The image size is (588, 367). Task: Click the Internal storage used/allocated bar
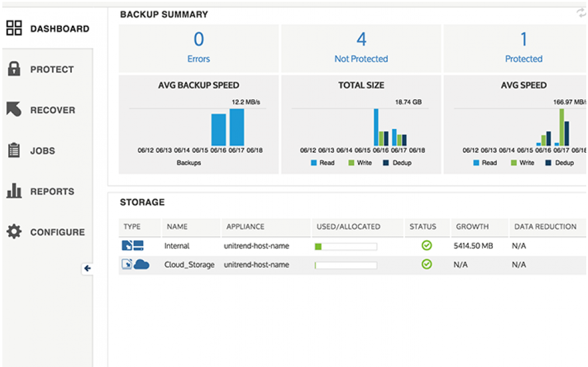(346, 246)
